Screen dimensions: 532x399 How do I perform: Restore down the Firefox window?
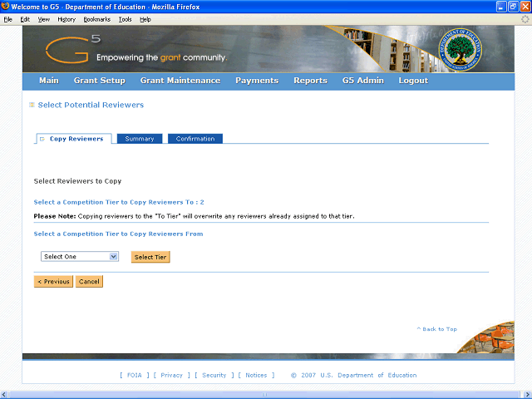pyautogui.click(x=514, y=7)
